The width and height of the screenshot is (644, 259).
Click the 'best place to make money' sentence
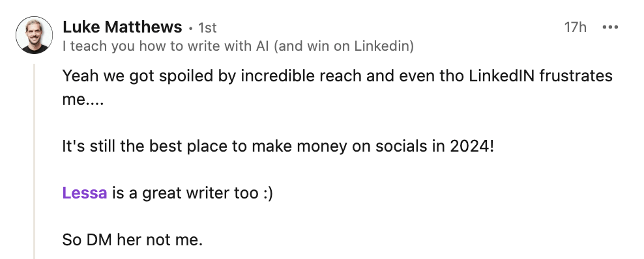(278, 146)
